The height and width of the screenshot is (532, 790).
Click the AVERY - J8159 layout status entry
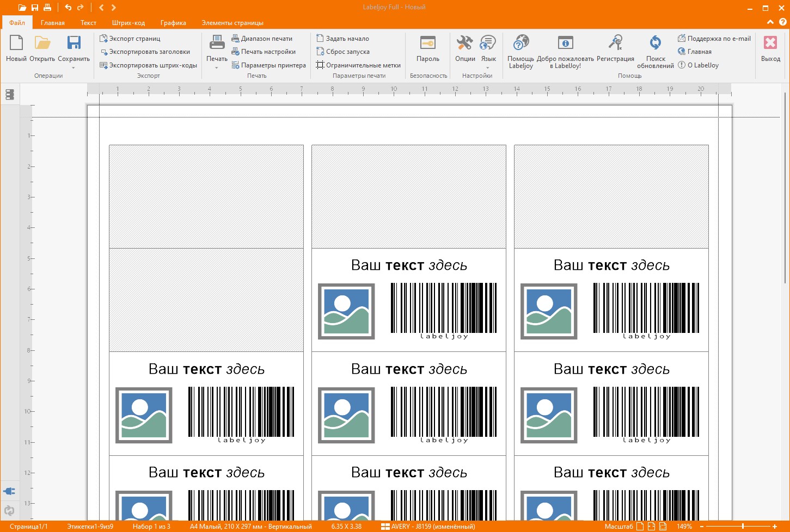coord(428,527)
